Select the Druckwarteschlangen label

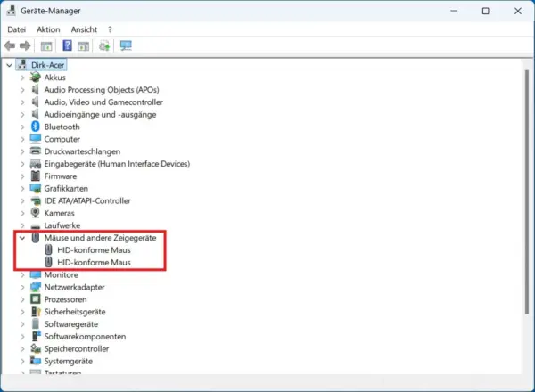coord(82,151)
